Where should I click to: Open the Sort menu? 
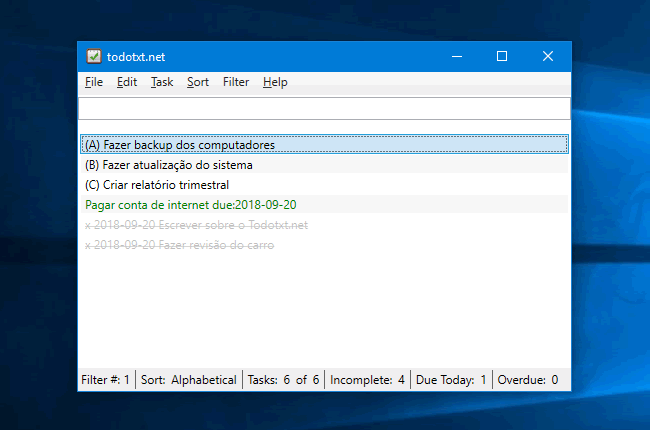point(198,82)
